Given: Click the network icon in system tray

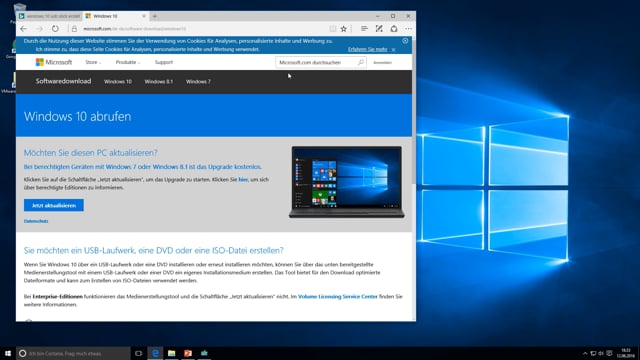Looking at the screenshot, I should (593, 353).
